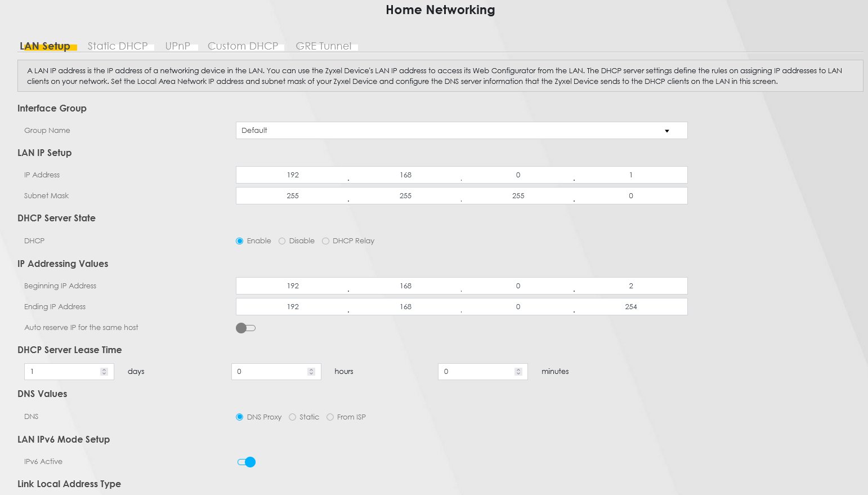Select DNS Proxy radio button
This screenshot has width=868, height=495.
click(x=240, y=417)
